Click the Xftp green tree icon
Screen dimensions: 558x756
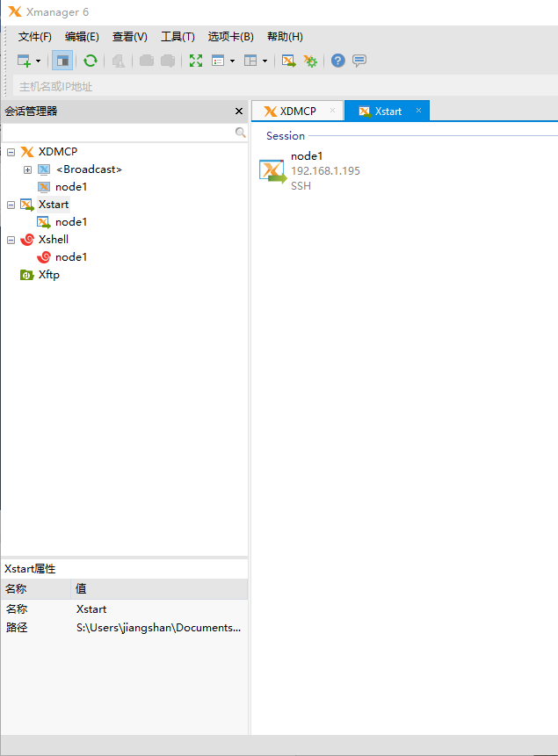point(26,275)
